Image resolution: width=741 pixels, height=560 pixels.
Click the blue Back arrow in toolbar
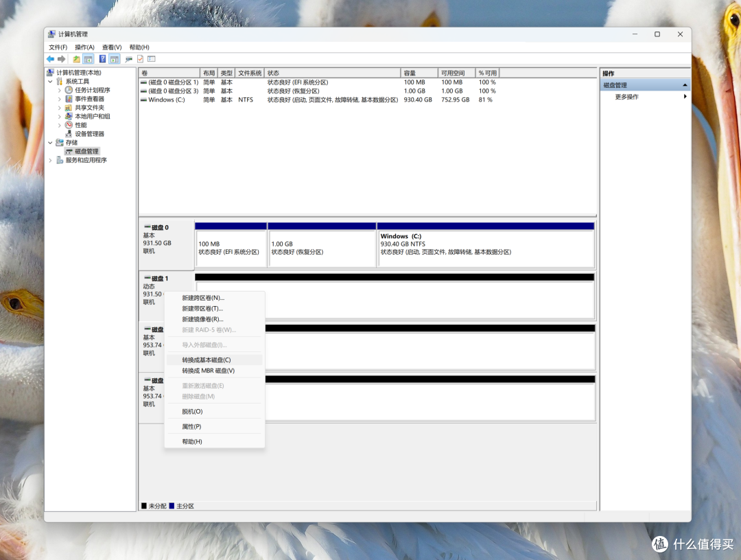(50, 59)
